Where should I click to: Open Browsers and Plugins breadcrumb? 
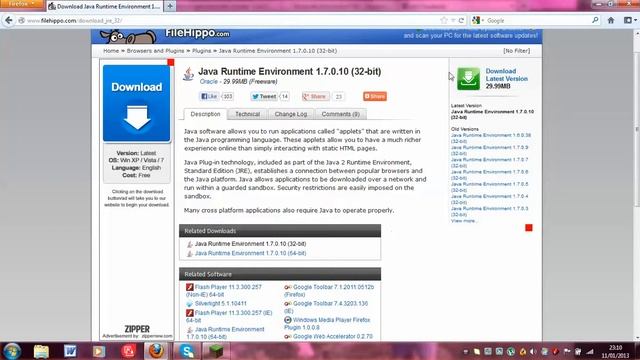point(155,51)
